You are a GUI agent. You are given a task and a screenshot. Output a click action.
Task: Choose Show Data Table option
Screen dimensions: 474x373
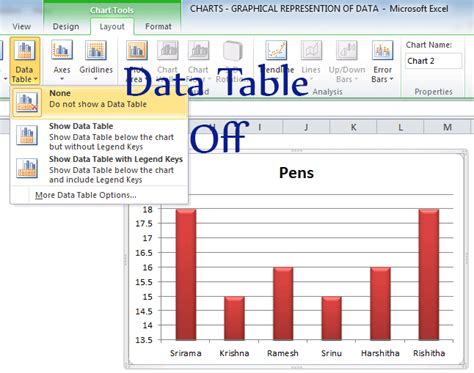click(99, 136)
